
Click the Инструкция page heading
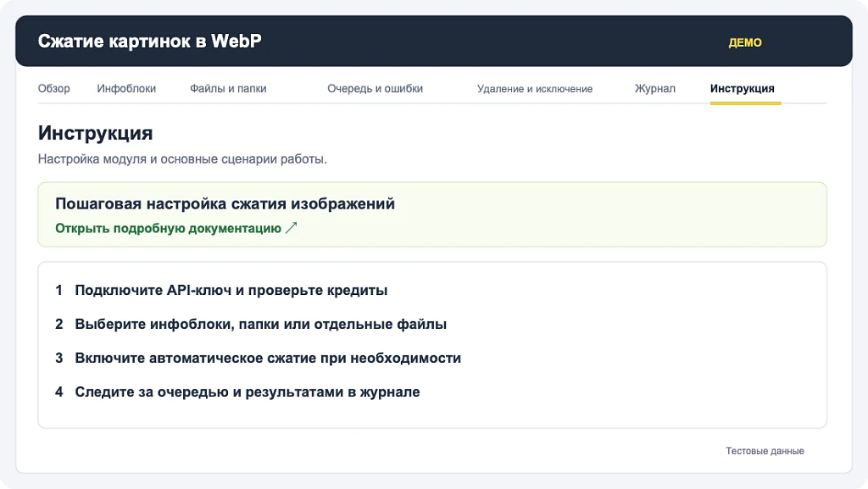[95, 133]
